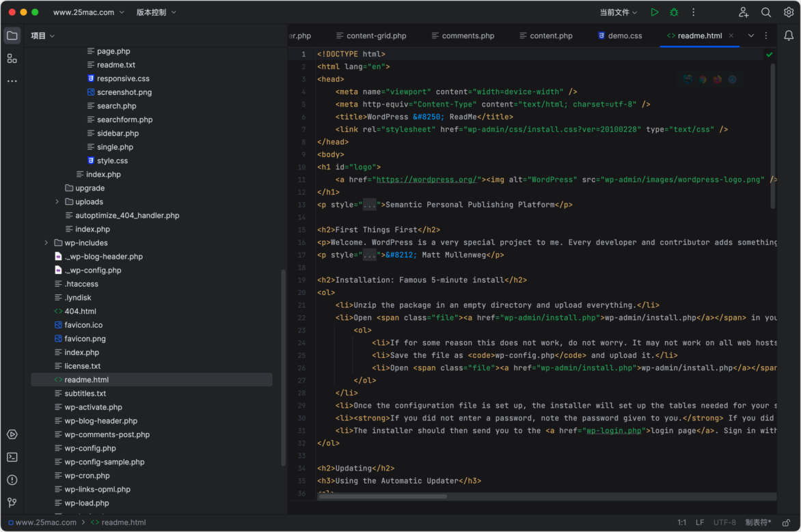The height and width of the screenshot is (532, 801).
Task: Open page in Firefox browser icon
Action: (x=717, y=80)
